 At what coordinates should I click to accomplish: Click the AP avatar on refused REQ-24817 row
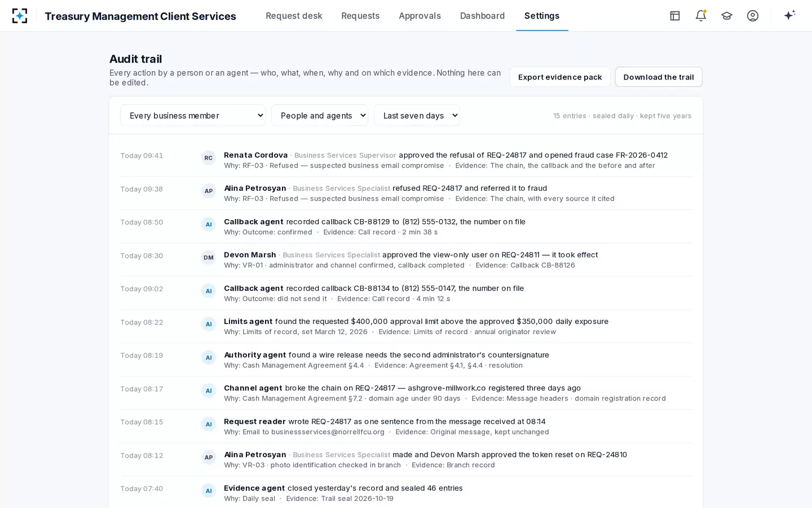click(209, 191)
